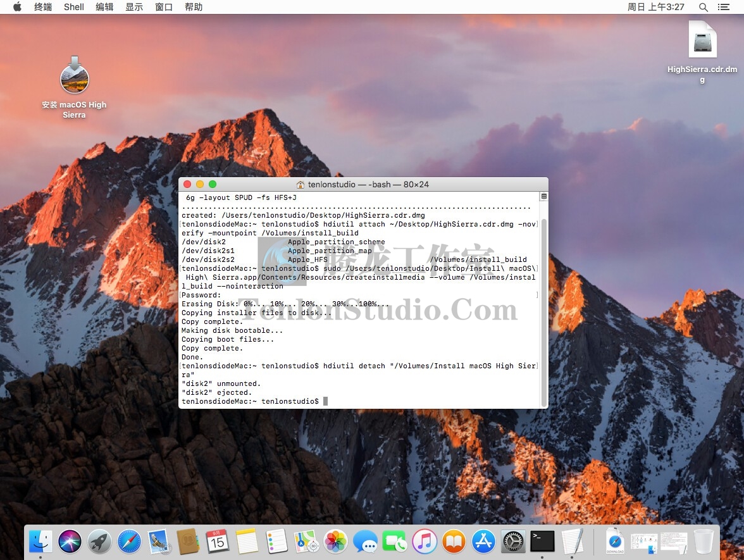
Task: Open FaceTime in the Dock
Action: (395, 542)
